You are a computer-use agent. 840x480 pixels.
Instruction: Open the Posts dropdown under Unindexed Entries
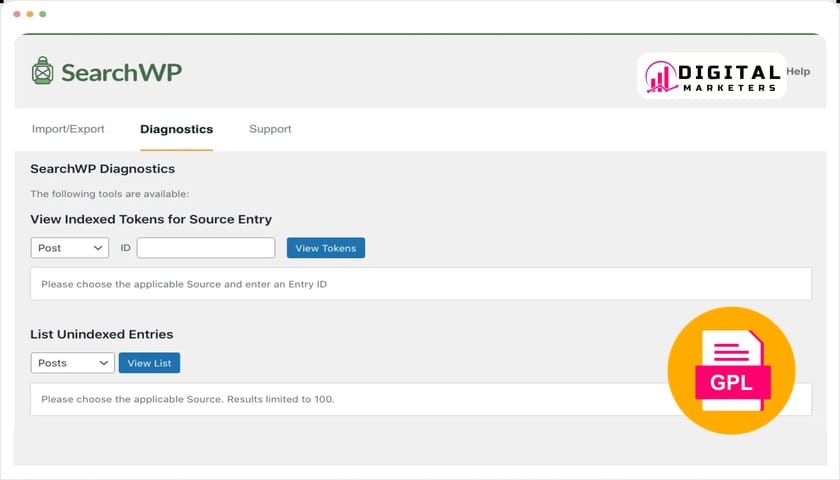tap(72, 363)
